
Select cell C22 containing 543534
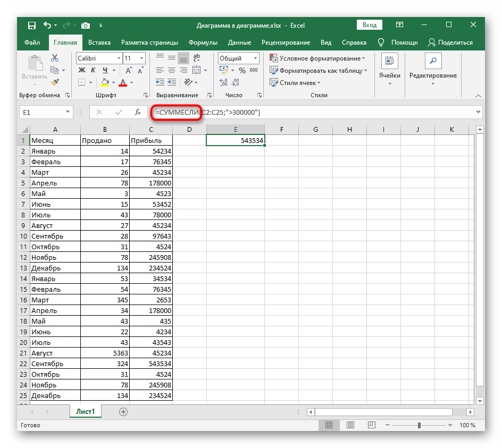click(151, 364)
